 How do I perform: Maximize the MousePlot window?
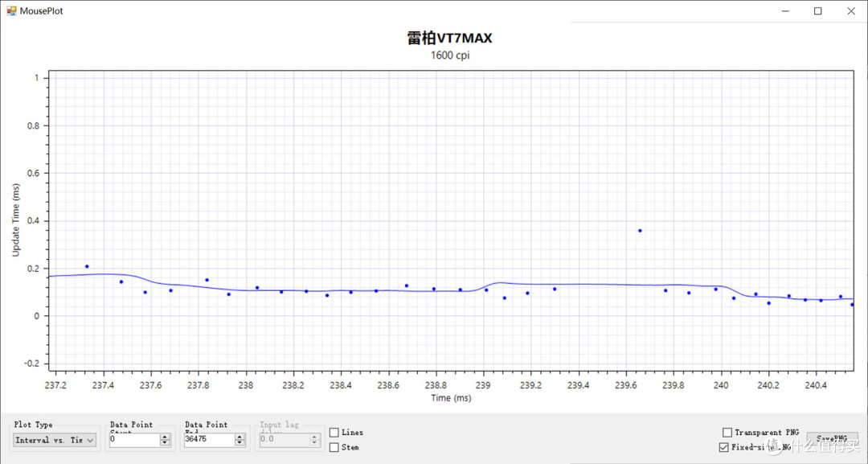tap(817, 11)
